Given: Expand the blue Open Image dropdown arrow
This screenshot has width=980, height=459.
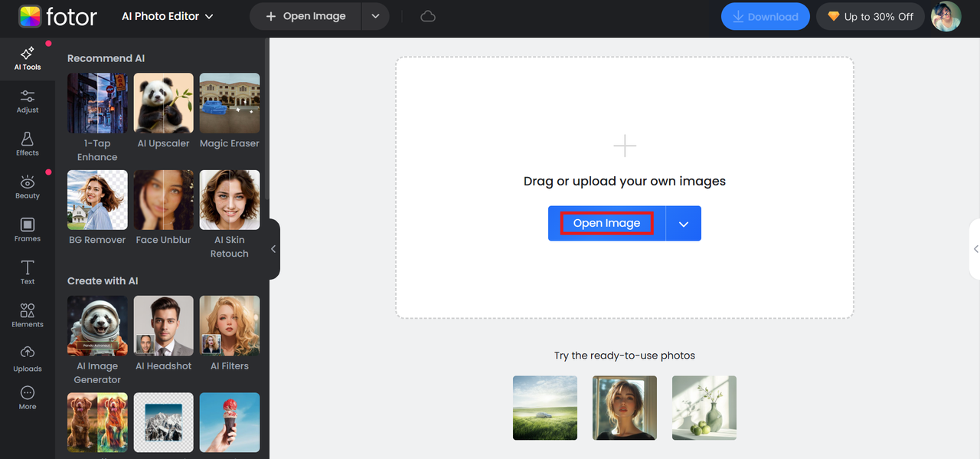Looking at the screenshot, I should tap(684, 224).
